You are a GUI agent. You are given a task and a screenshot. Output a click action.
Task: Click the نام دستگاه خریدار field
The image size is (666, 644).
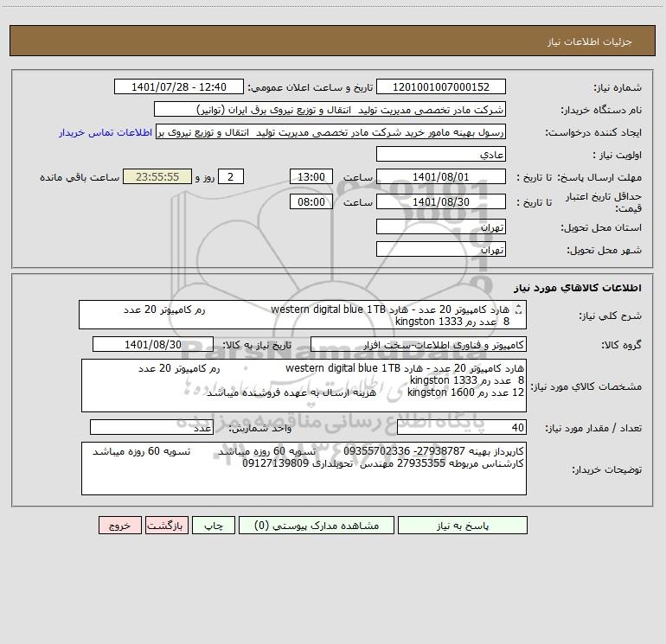pyautogui.click(x=330, y=109)
